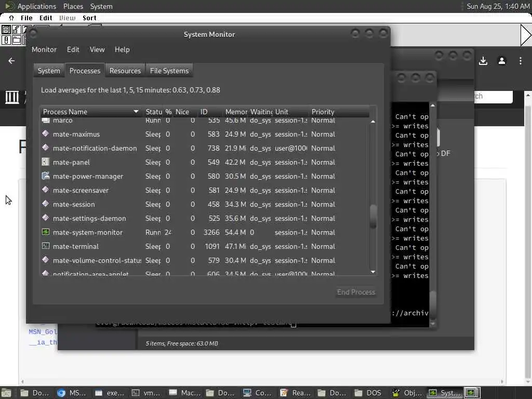Sort by the Unit column header
Screen dimensions: 532x399
click(x=291, y=112)
